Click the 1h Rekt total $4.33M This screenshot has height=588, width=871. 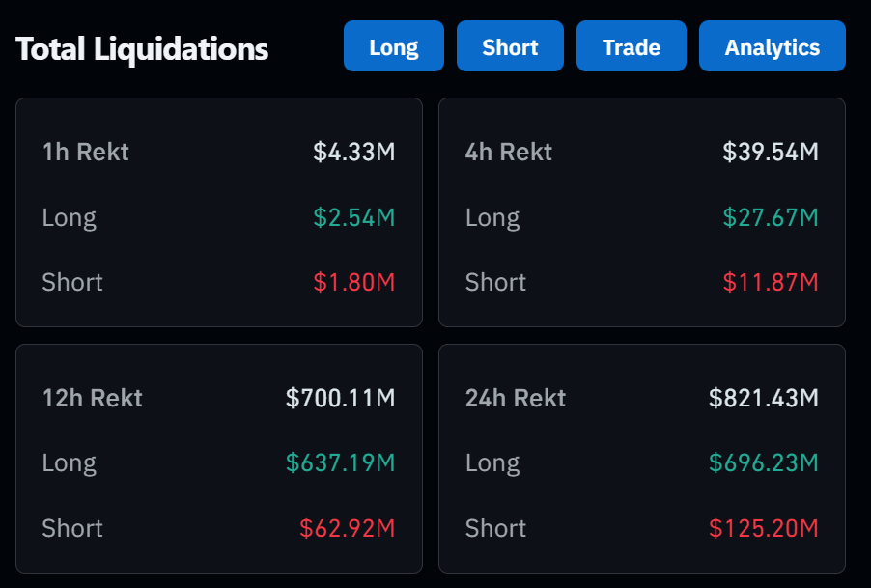tap(354, 152)
